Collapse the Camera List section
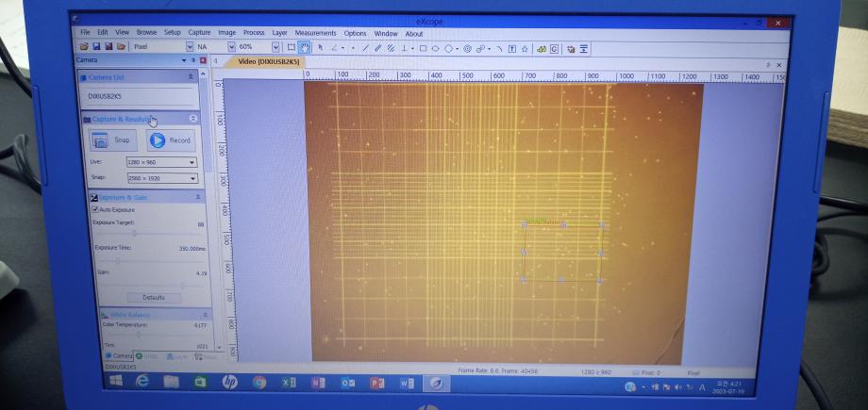 [192, 76]
